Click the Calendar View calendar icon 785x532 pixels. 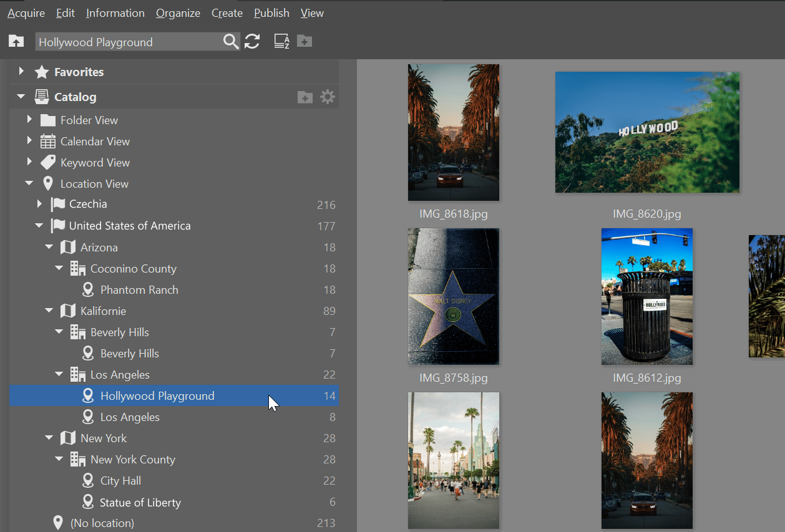[48, 142]
